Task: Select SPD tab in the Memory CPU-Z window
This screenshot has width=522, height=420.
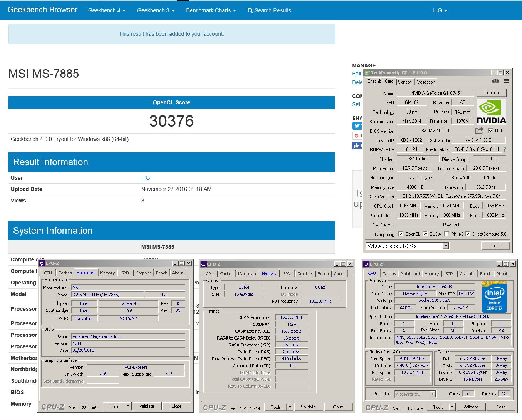Action: click(287, 274)
